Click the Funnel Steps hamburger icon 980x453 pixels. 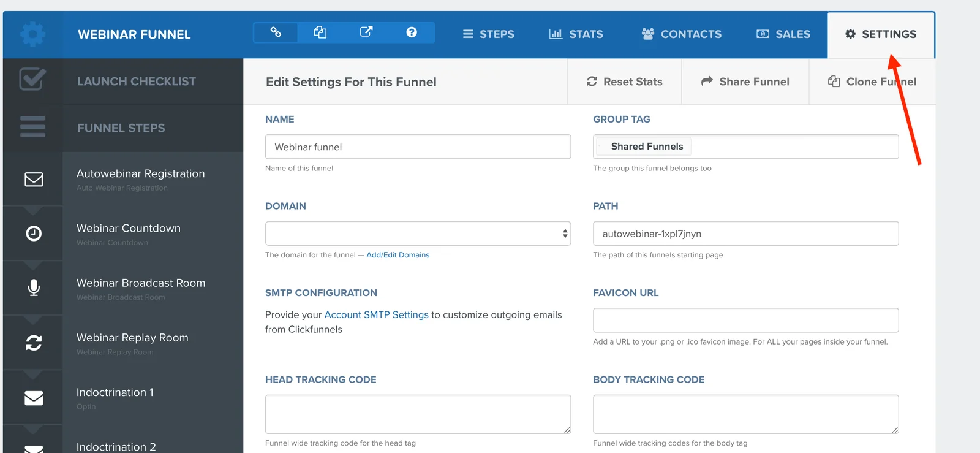[33, 127]
